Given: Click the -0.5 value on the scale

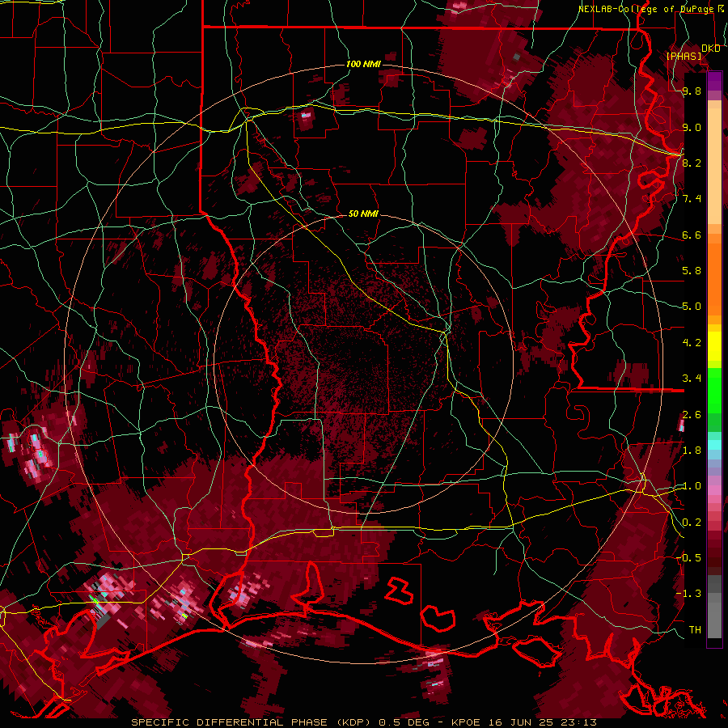Looking at the screenshot, I should tap(689, 558).
